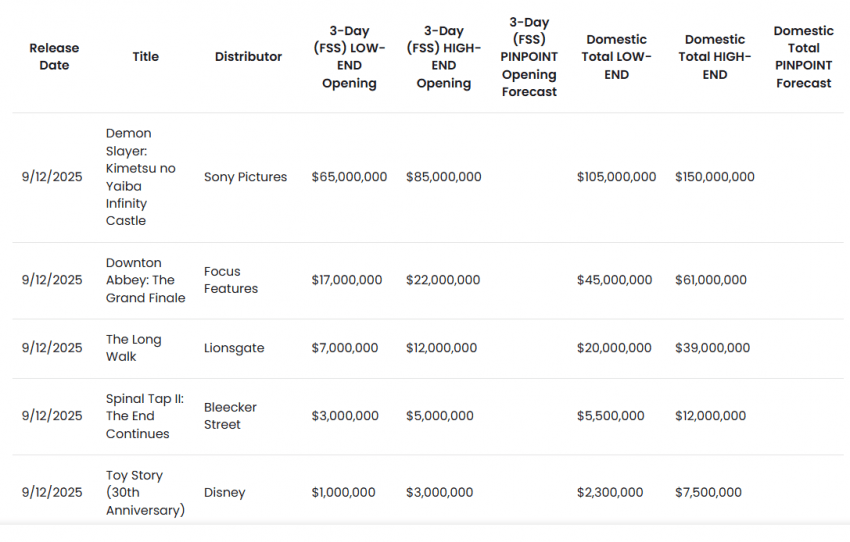850x542 pixels.
Task: Click the Domestic Total HIGH-END header
Action: (714, 57)
